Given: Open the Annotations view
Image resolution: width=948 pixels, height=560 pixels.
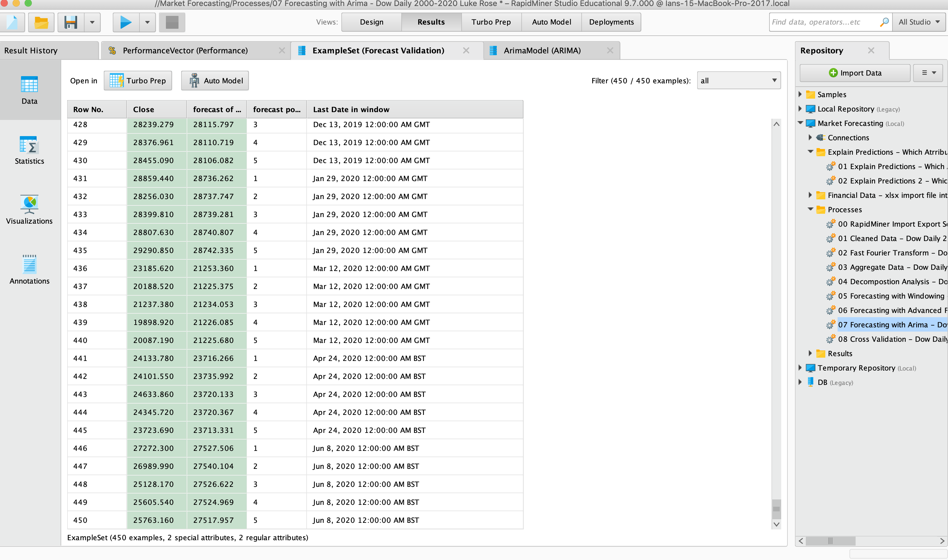Looking at the screenshot, I should coord(29,270).
